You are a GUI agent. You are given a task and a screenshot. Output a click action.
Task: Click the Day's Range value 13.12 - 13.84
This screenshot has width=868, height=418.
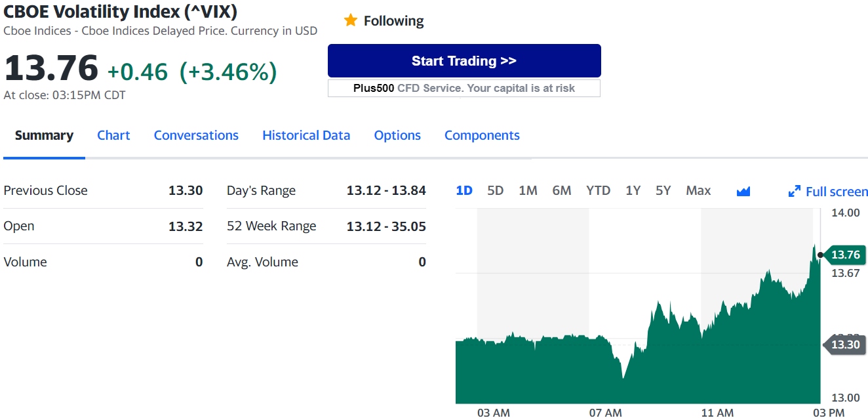(x=386, y=190)
